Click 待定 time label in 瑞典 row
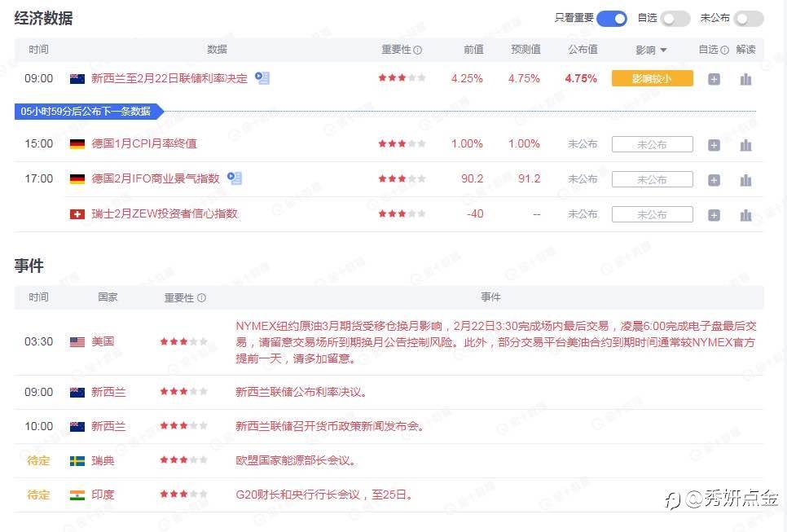 [x=38, y=460]
